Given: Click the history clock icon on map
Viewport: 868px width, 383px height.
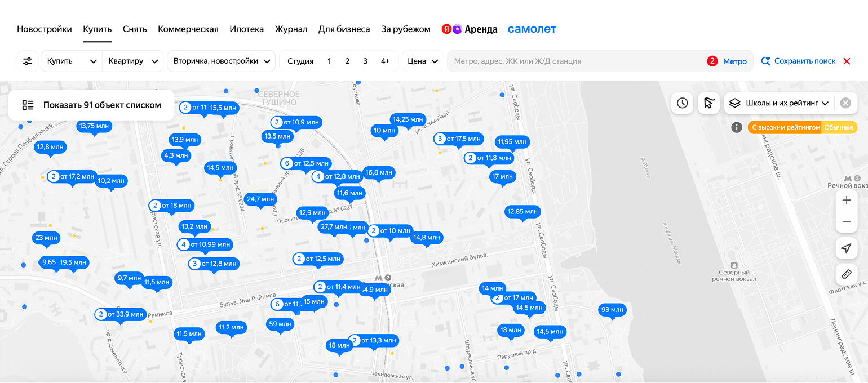Looking at the screenshot, I should click(682, 103).
